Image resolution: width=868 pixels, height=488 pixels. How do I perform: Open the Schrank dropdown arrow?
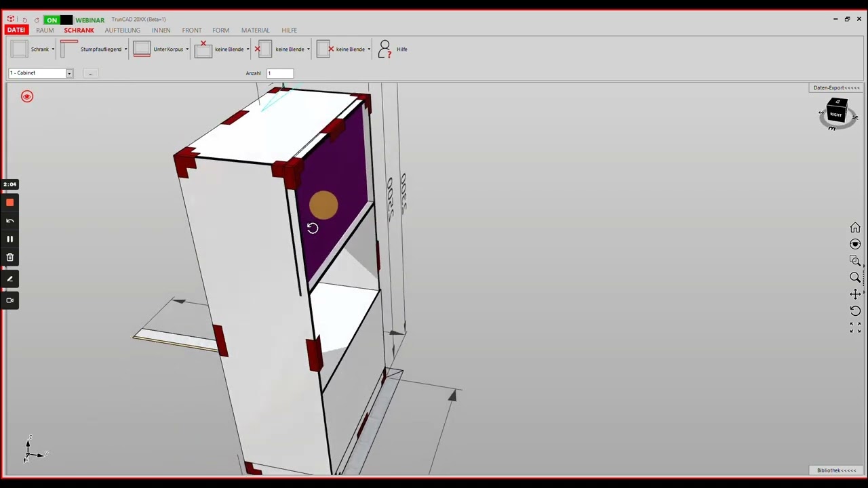(53, 49)
